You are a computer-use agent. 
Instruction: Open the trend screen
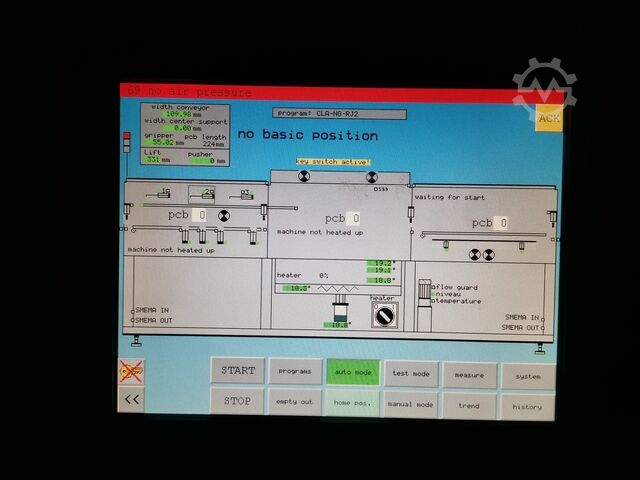click(x=469, y=405)
